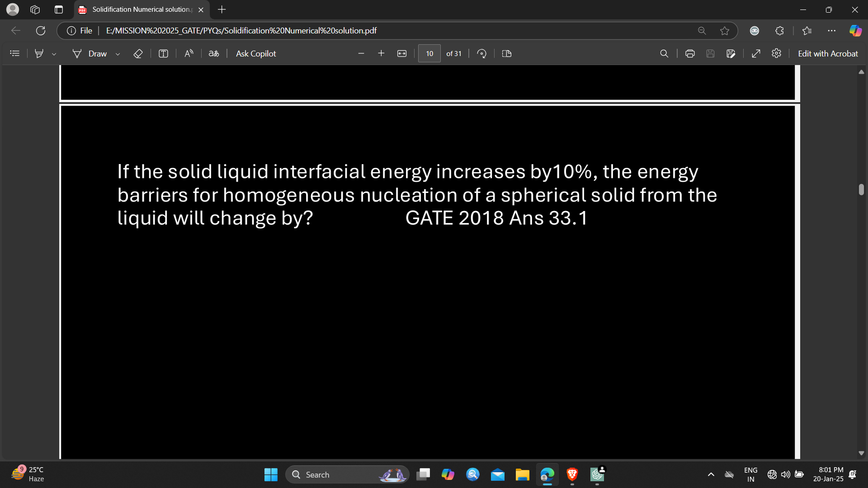Select the highlight tool
Image resolution: width=868 pixels, height=488 pixels.
click(x=39, y=53)
